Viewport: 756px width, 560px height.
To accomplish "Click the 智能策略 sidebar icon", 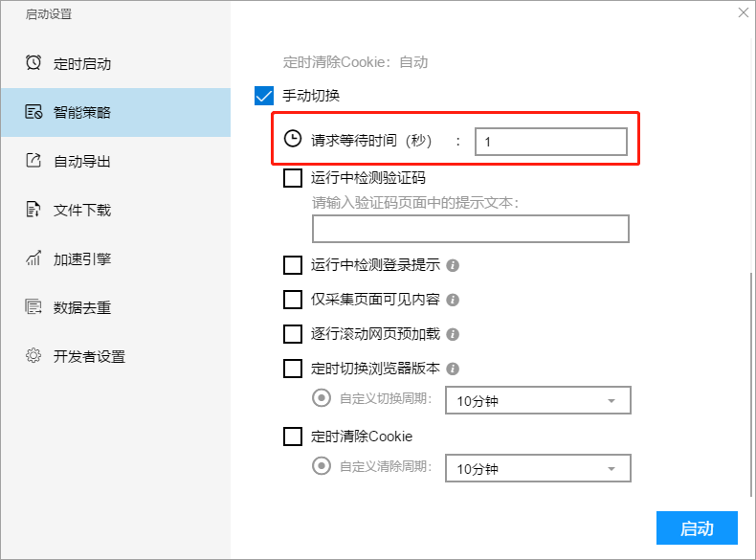I will (33, 112).
